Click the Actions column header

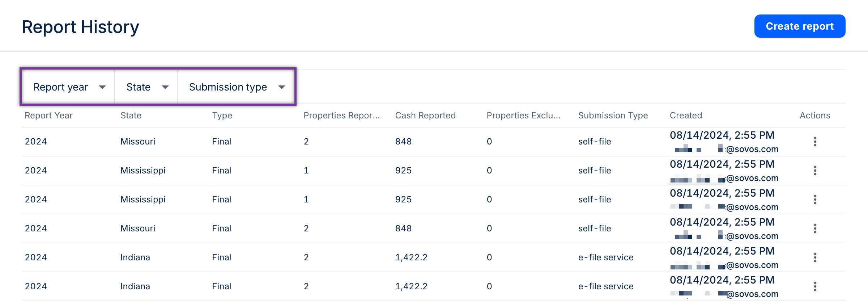(815, 116)
